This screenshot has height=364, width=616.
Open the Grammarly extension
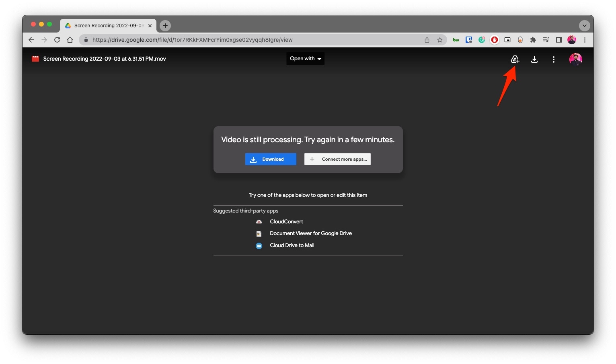point(481,40)
